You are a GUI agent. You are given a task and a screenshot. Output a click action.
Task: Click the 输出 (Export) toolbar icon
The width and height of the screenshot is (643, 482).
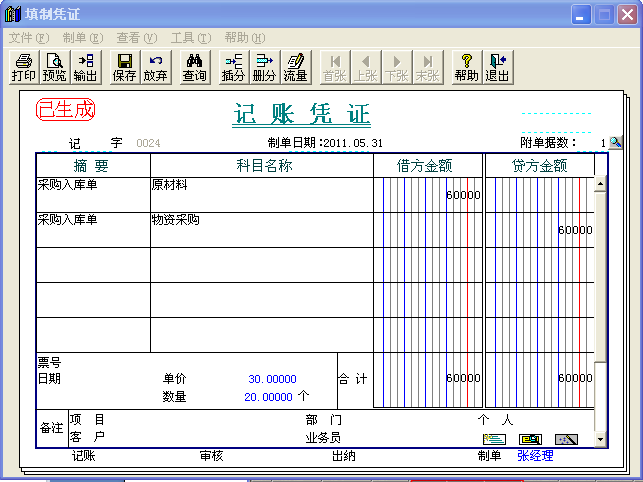pyautogui.click(x=85, y=67)
